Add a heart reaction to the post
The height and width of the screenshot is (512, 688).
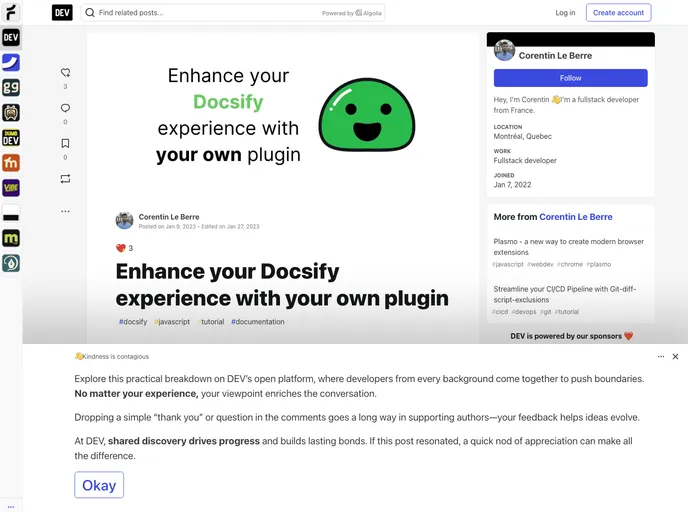click(x=65, y=73)
